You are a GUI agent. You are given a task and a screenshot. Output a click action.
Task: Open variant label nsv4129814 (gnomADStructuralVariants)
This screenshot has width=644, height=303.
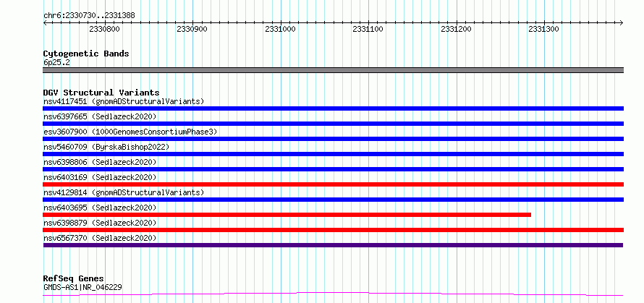tap(124, 192)
